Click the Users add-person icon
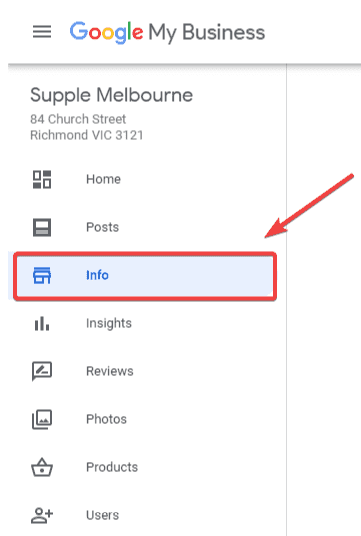361x536 pixels. coord(42,515)
